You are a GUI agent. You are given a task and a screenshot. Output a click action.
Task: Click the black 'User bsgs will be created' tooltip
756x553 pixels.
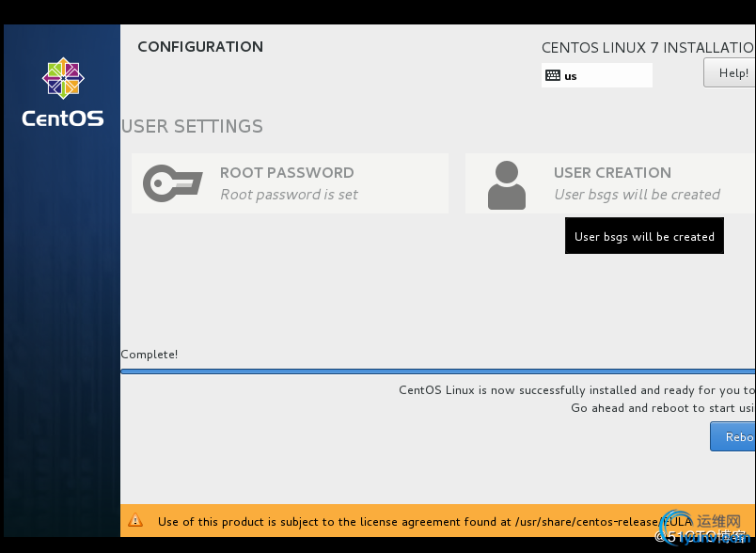644,235
